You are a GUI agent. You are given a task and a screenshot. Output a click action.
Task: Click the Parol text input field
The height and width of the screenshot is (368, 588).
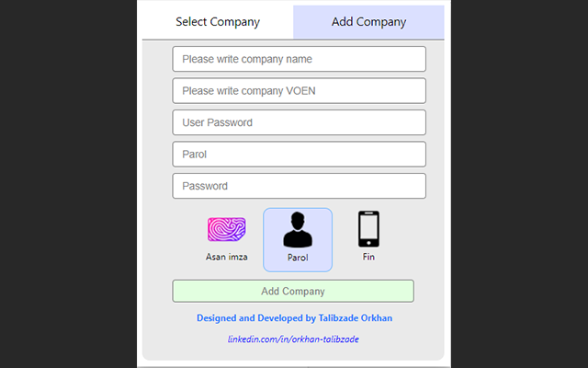[299, 155]
